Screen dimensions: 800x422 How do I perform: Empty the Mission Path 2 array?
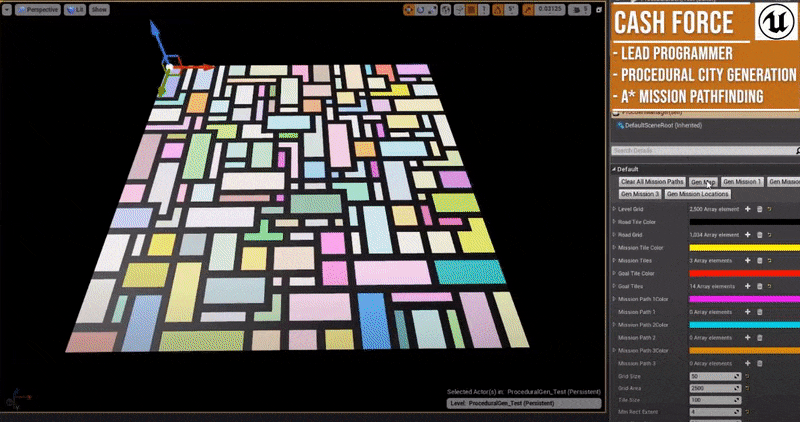point(759,337)
